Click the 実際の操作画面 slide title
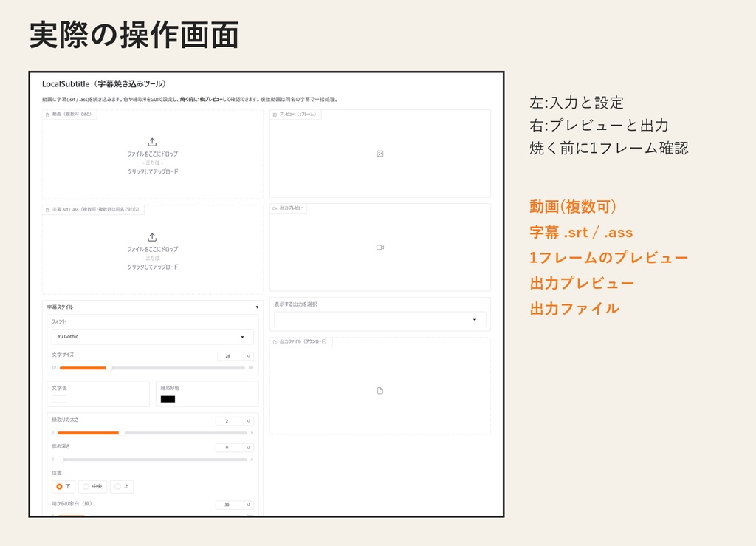The height and width of the screenshot is (546, 756). click(134, 35)
